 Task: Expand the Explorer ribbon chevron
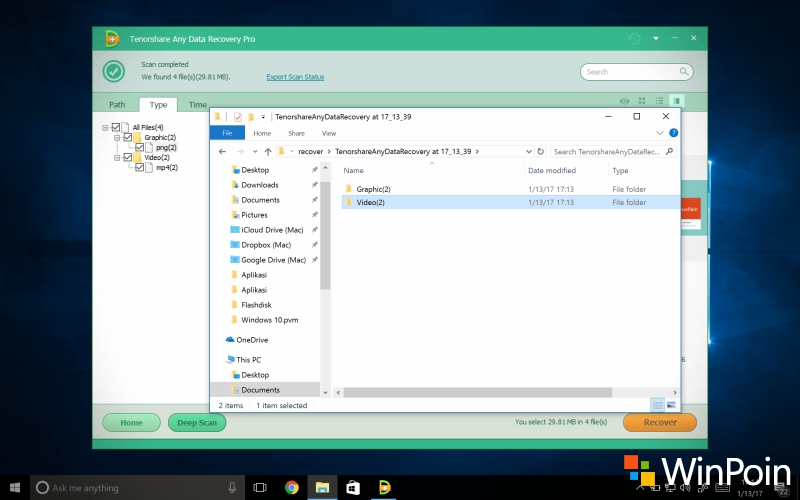[659, 133]
